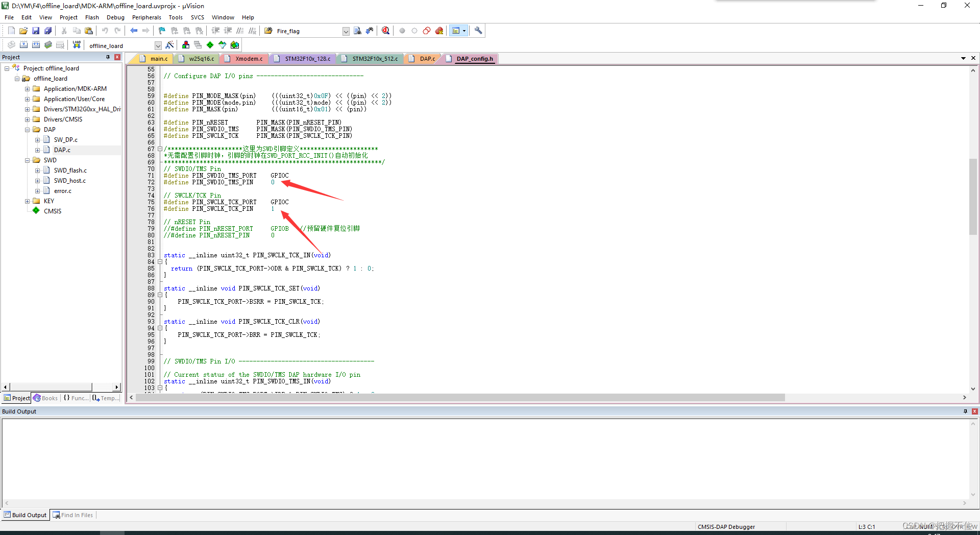Disable all breakpoints icon

click(427, 31)
